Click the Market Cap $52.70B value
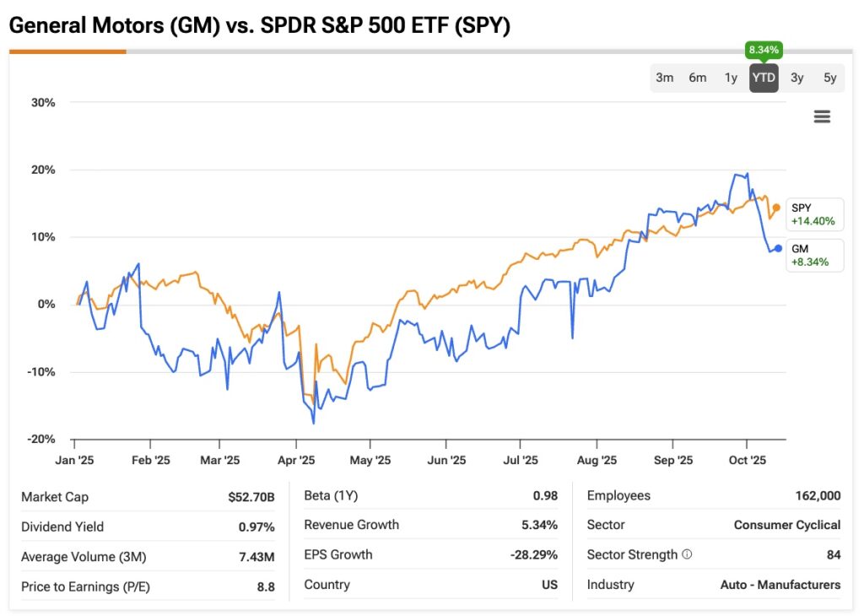Screen dimensions: 864x616 (251, 497)
